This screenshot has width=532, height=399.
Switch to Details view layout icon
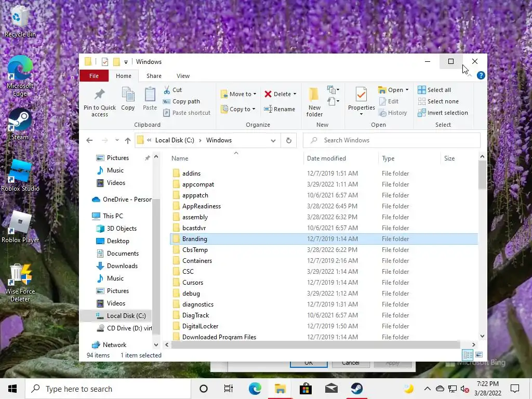click(x=468, y=355)
